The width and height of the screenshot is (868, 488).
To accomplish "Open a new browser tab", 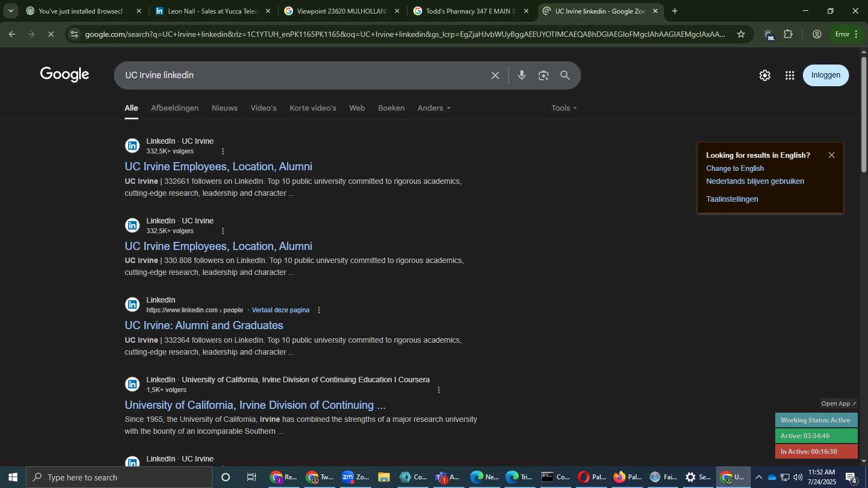I will [675, 11].
